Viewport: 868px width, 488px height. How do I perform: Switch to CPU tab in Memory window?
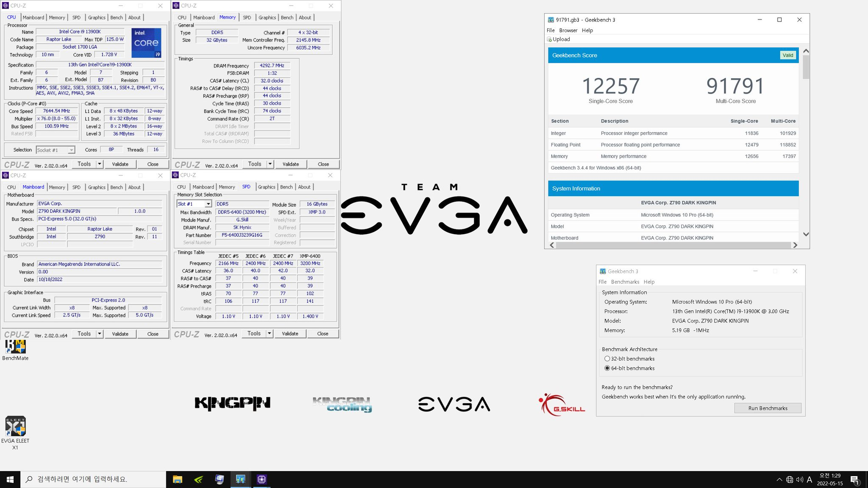pyautogui.click(x=182, y=17)
